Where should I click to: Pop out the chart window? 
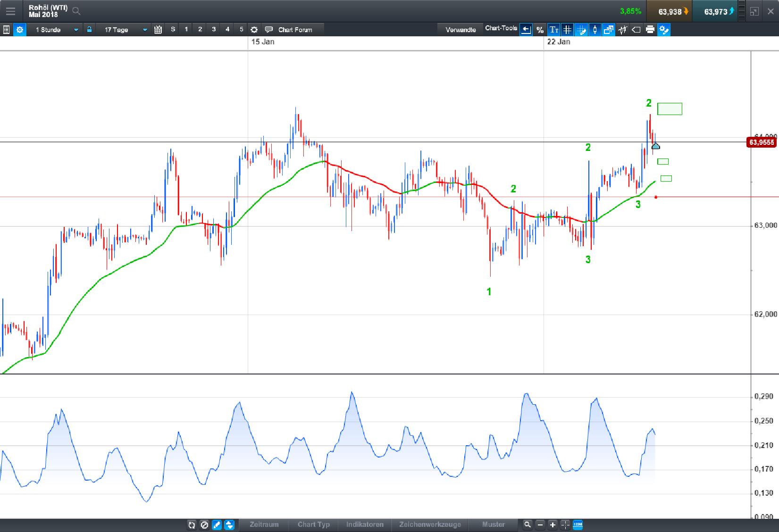click(754, 11)
